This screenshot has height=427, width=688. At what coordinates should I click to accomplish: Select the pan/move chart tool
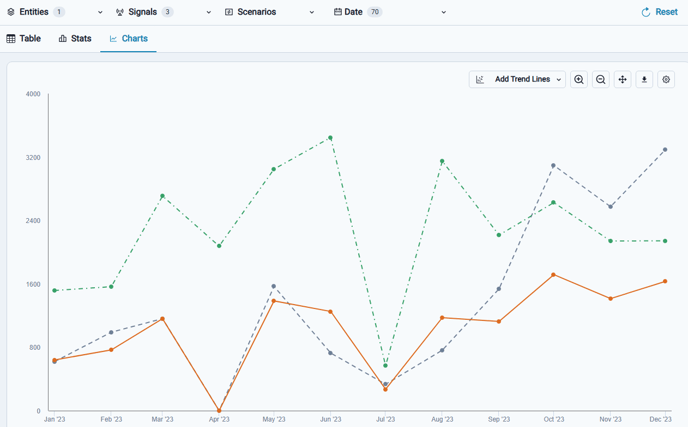click(x=623, y=79)
